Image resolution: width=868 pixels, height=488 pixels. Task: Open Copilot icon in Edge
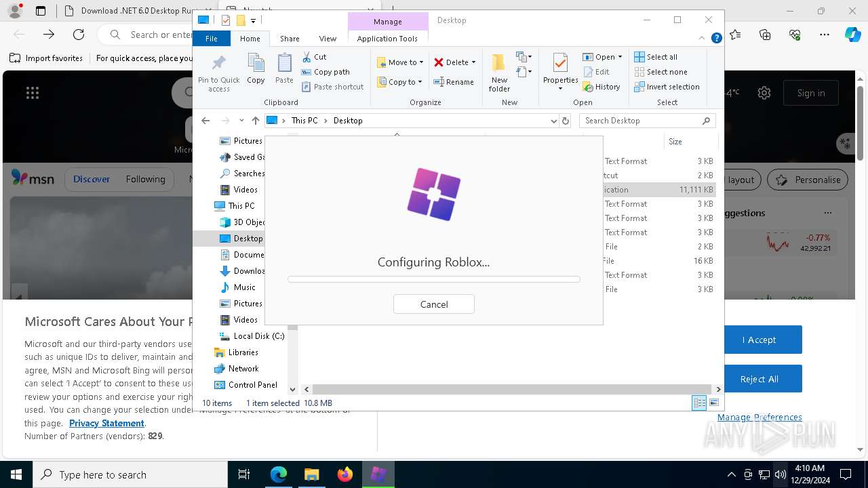[852, 35]
